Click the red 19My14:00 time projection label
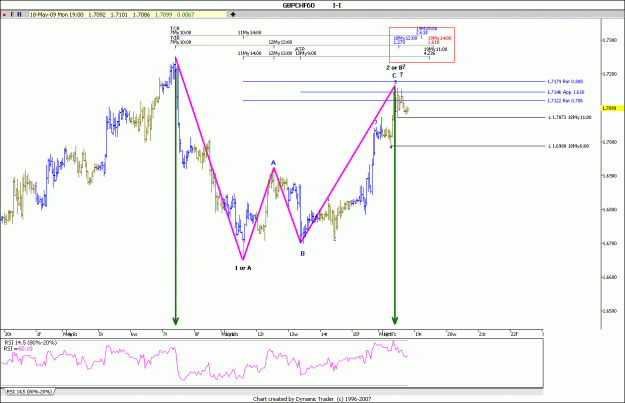The height and width of the screenshot is (403, 625). [440, 38]
